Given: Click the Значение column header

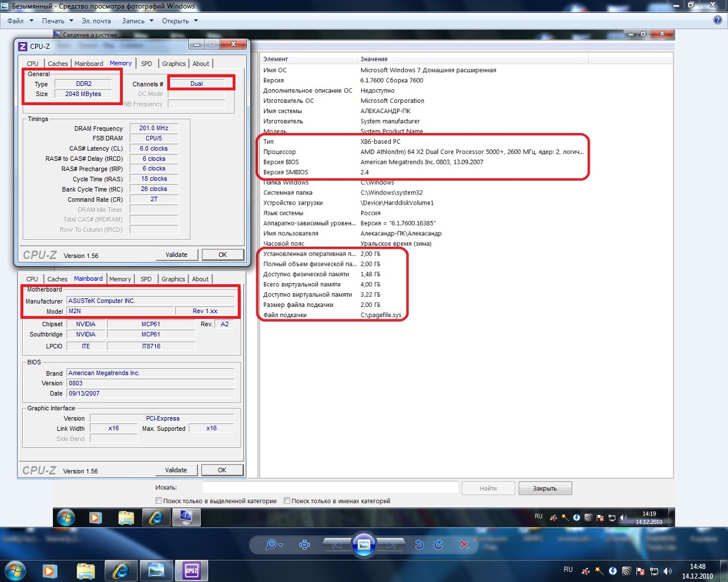Looking at the screenshot, I should click(x=473, y=59).
